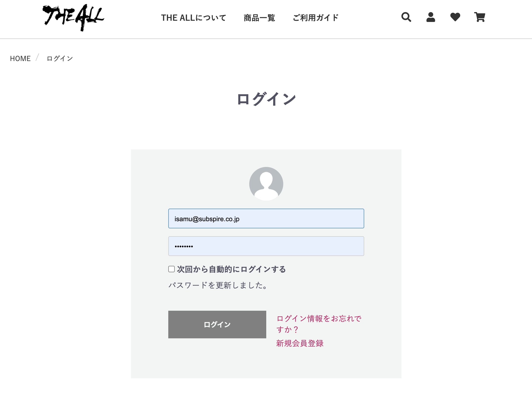Follow the 新規会員登録 link
532x399 pixels.
click(x=300, y=343)
